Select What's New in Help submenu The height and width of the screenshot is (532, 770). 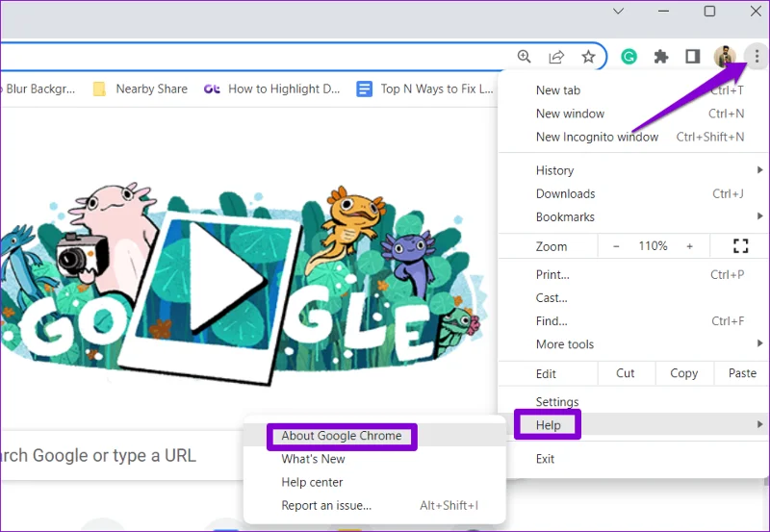pos(374,459)
